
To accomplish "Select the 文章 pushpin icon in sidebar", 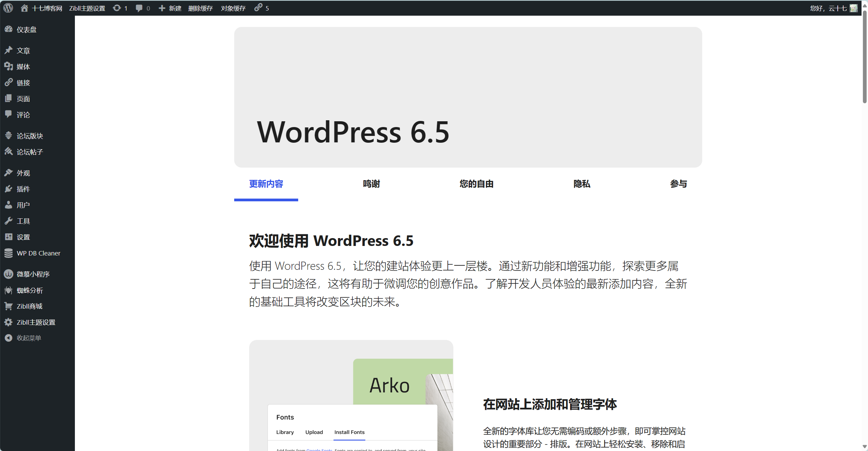I will [x=9, y=50].
